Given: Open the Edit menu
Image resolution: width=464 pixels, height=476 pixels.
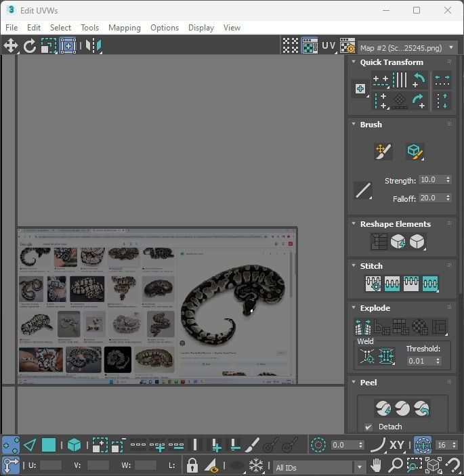Looking at the screenshot, I should coord(34,28).
